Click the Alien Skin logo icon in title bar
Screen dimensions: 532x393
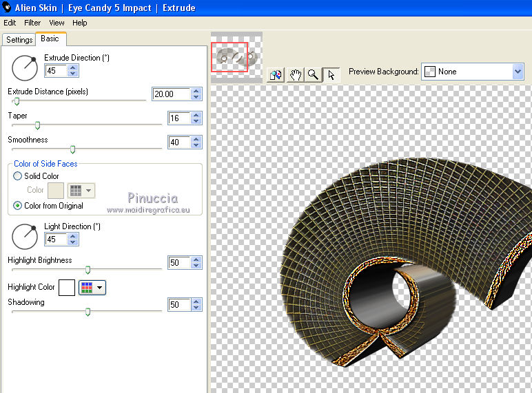point(6,8)
